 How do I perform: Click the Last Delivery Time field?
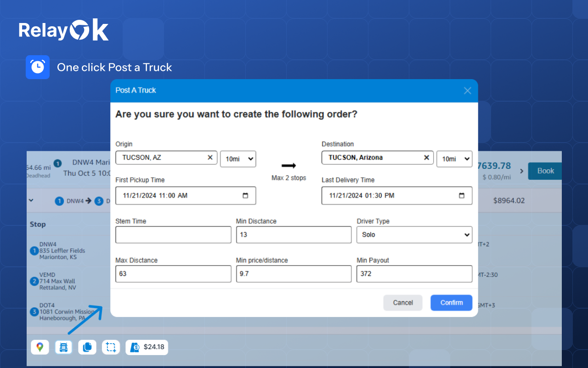coord(397,195)
